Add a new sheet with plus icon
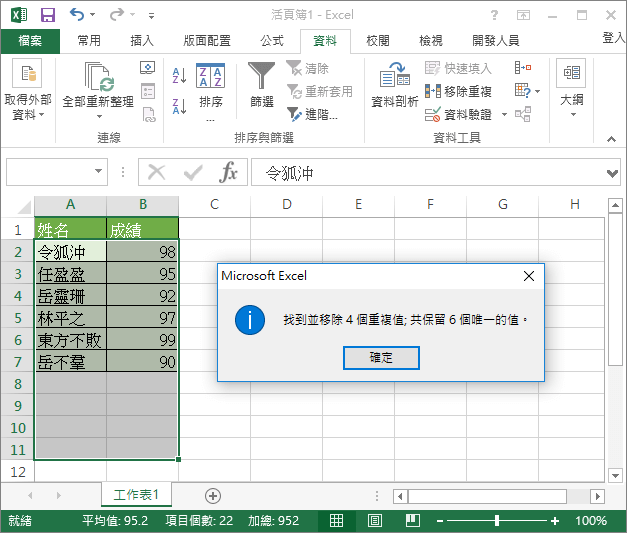The height and width of the screenshot is (533, 627). 212,495
